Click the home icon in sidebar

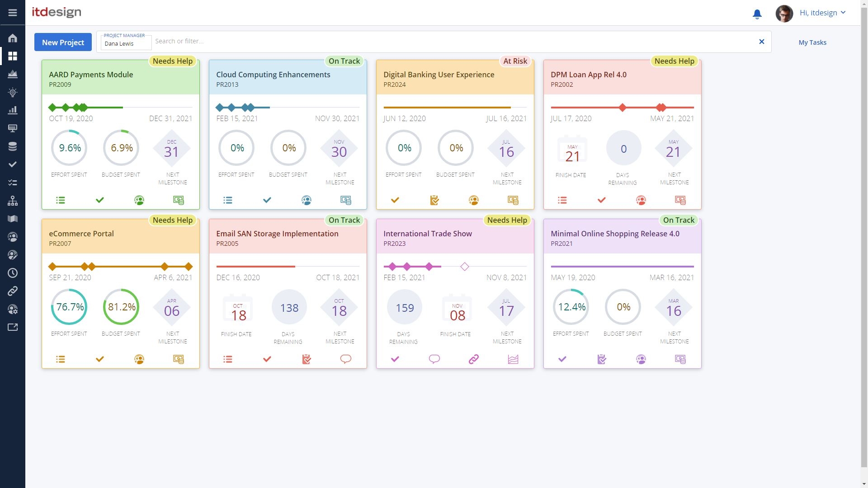pos(13,38)
